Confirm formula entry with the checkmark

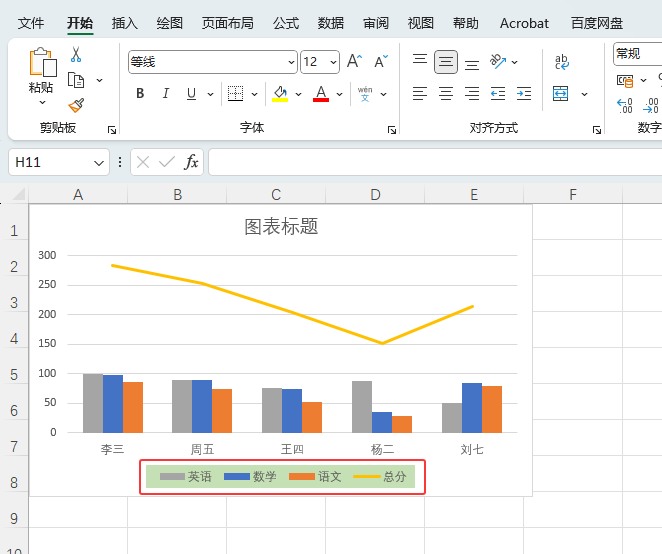[167, 162]
